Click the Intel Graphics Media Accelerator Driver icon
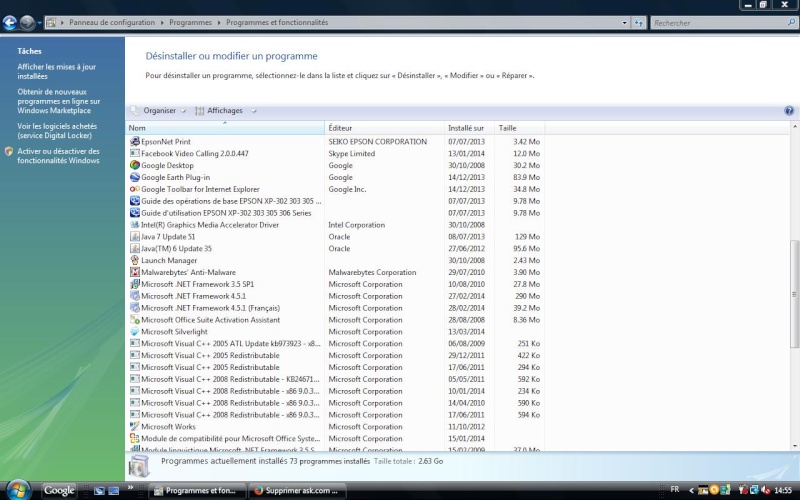Image resolution: width=800 pixels, height=500 pixels. click(x=135, y=224)
